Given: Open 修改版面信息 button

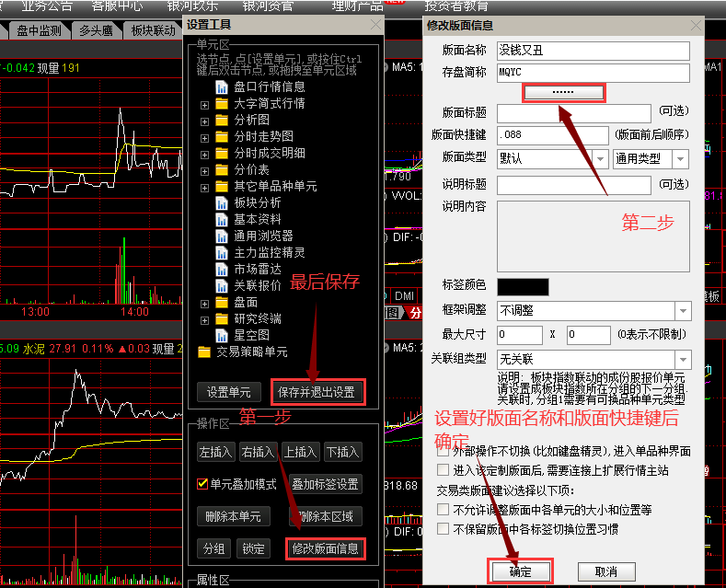Looking at the screenshot, I should pos(326,548).
